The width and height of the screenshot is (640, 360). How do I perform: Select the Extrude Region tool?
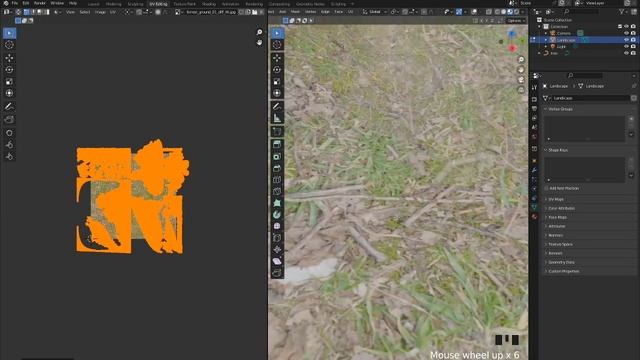click(x=277, y=144)
